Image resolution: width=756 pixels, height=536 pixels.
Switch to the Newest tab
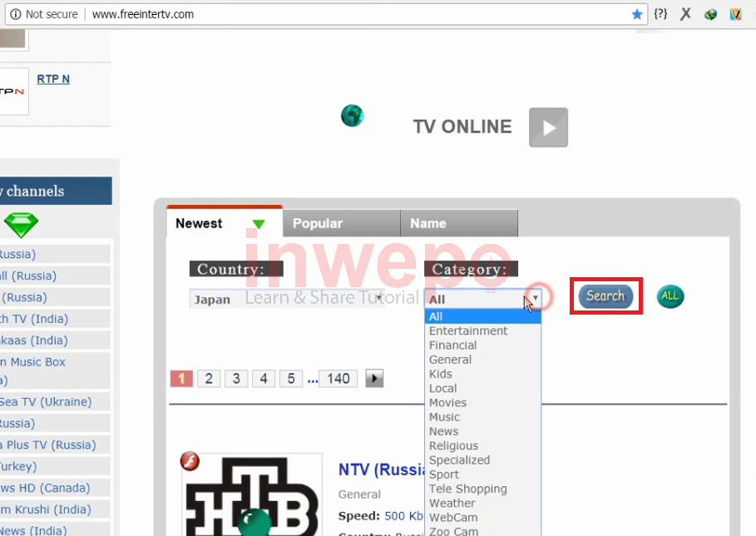pos(225,222)
